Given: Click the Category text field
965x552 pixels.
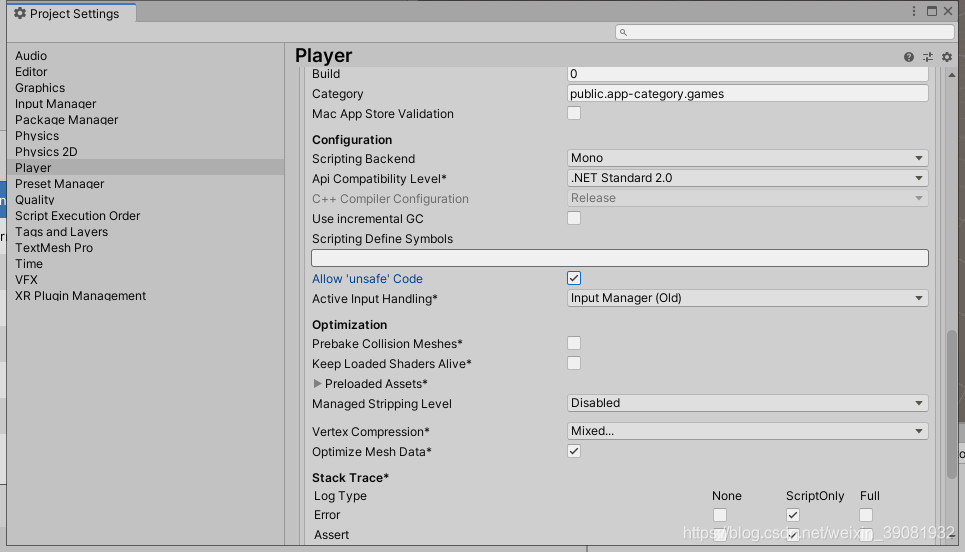Looking at the screenshot, I should coord(747,94).
